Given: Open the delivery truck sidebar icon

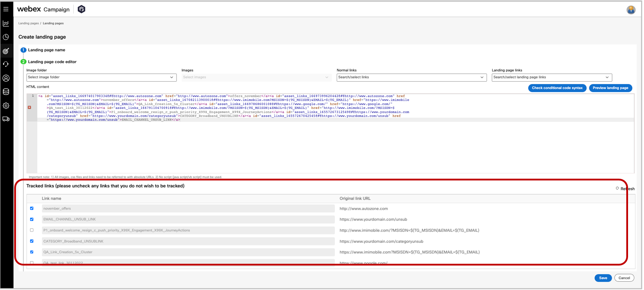Looking at the screenshot, I should coord(6,119).
